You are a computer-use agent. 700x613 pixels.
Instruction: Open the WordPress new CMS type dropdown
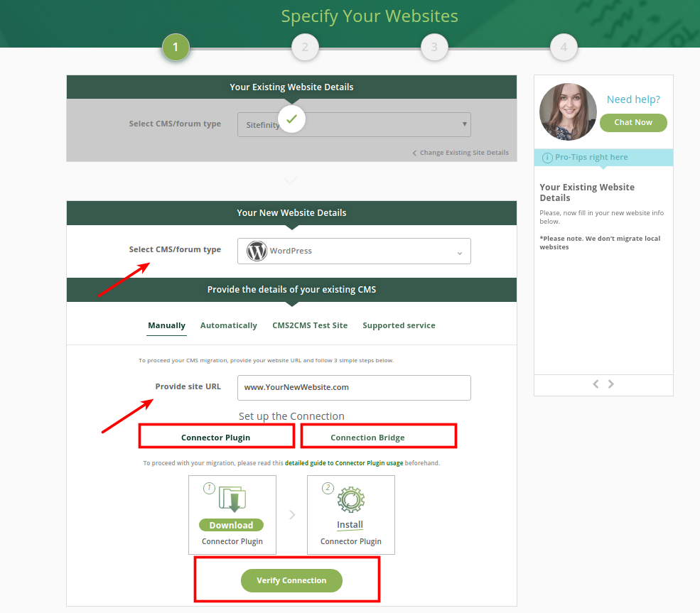(354, 251)
